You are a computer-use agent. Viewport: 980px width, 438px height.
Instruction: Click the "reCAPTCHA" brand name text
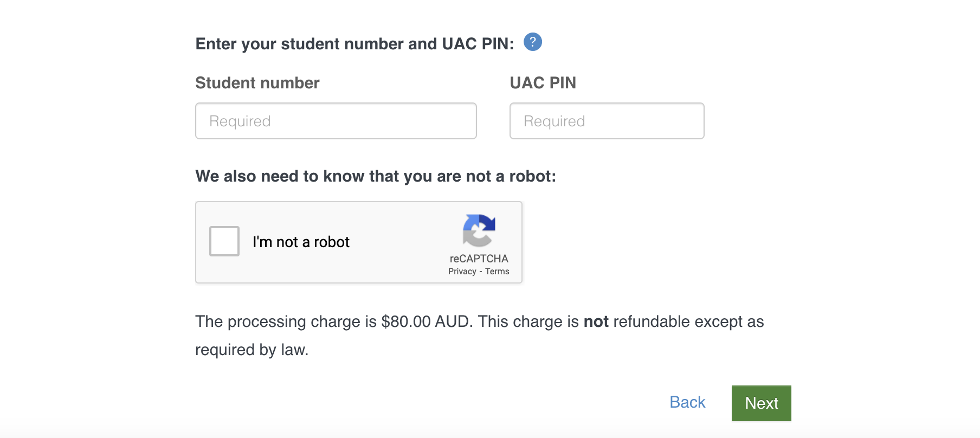pos(479,259)
